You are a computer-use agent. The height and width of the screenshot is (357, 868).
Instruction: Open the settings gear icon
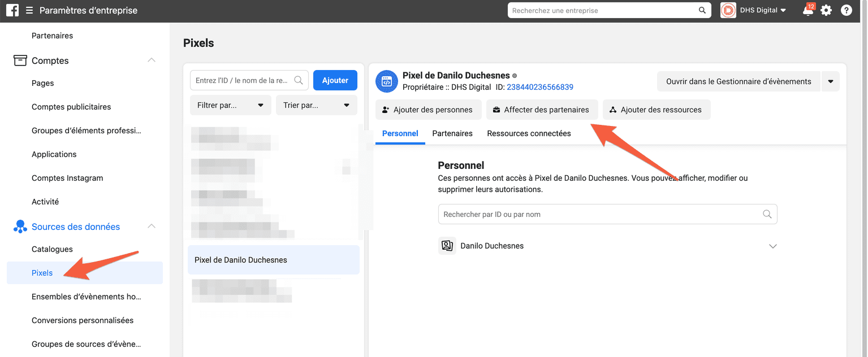pyautogui.click(x=826, y=10)
